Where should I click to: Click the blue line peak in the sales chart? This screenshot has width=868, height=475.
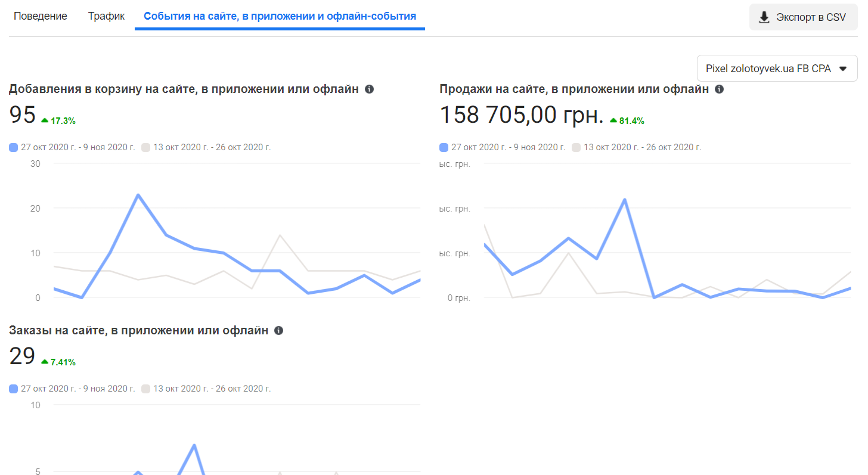pyautogui.click(x=625, y=199)
